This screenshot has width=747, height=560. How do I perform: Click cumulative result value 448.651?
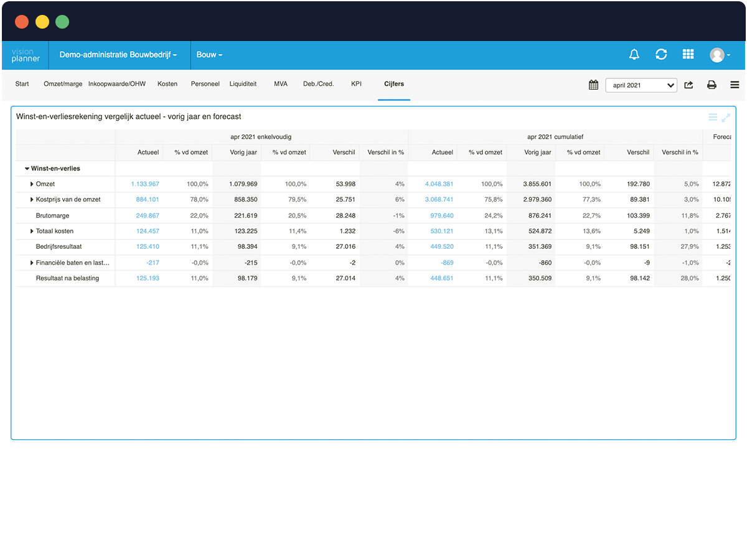pos(442,278)
